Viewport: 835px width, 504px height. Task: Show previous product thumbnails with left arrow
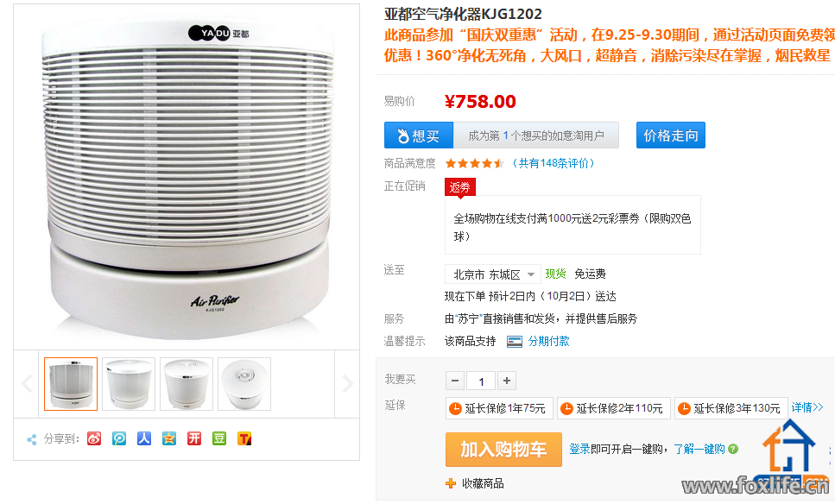click(27, 384)
